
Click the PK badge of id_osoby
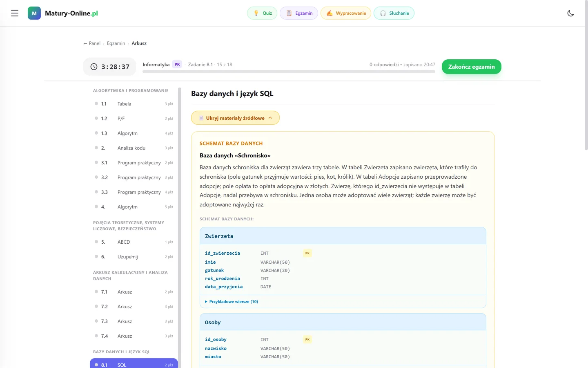(x=307, y=340)
